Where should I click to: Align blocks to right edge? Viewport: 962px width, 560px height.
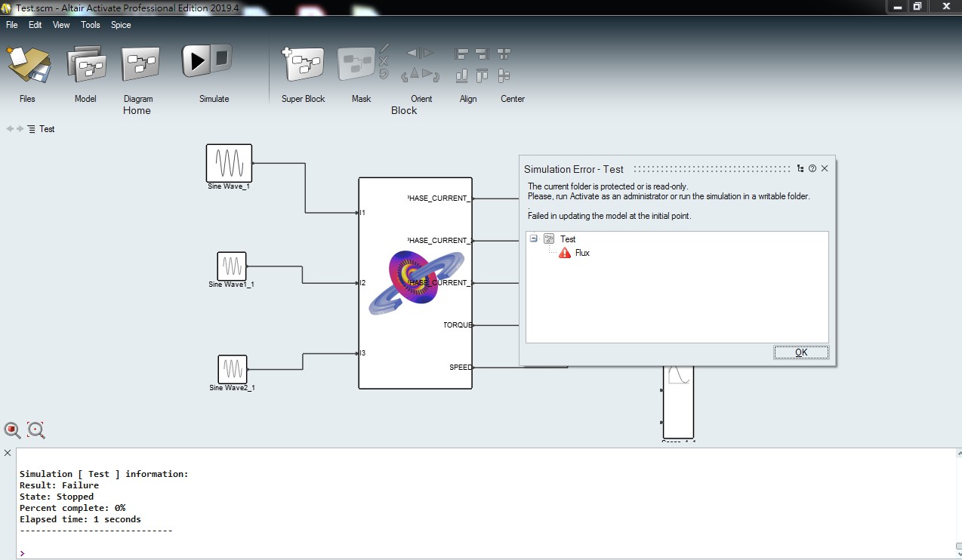[x=482, y=54]
